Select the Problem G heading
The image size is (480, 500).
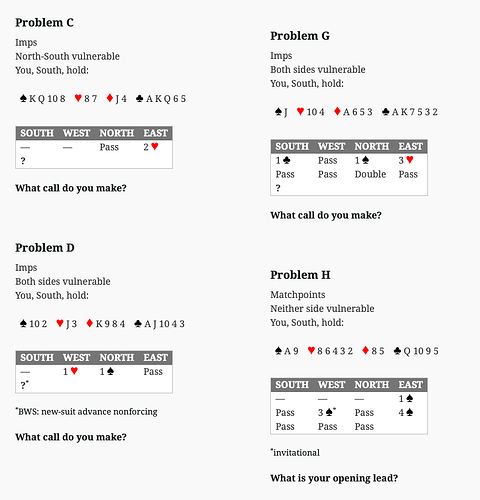pos(300,36)
